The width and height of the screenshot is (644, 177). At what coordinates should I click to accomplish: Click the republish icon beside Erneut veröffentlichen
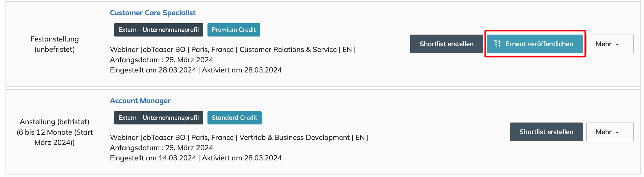[x=497, y=44]
